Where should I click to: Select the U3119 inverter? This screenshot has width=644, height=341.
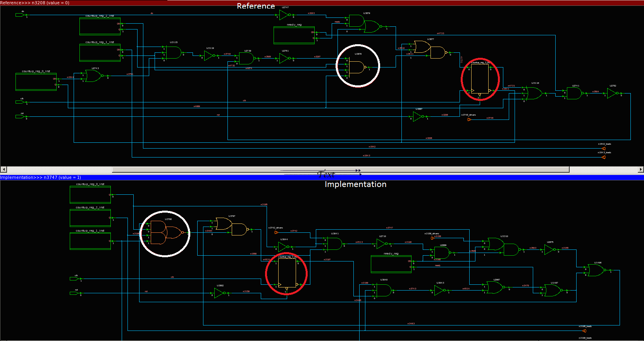(209, 55)
